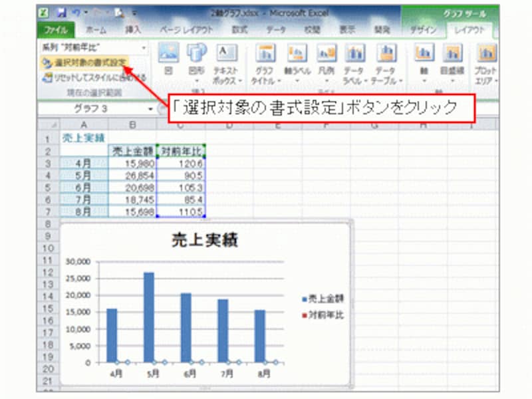The image size is (532, 399).
Task: Open the データテーブル data table button
Action: click(x=386, y=65)
